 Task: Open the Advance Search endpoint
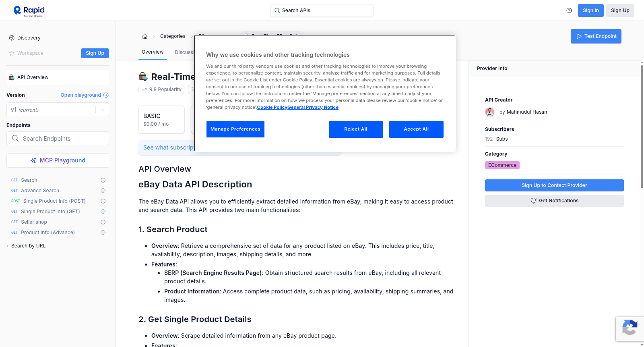coord(40,191)
